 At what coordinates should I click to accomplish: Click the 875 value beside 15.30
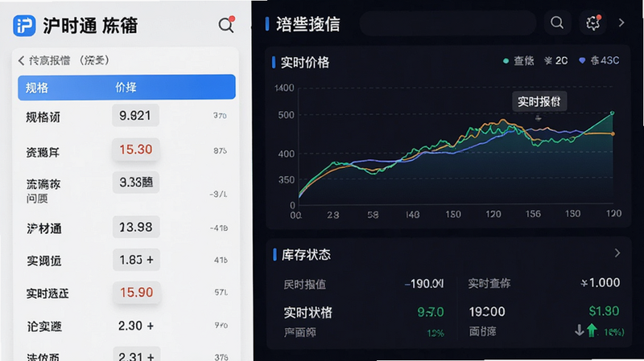pyautogui.click(x=220, y=151)
